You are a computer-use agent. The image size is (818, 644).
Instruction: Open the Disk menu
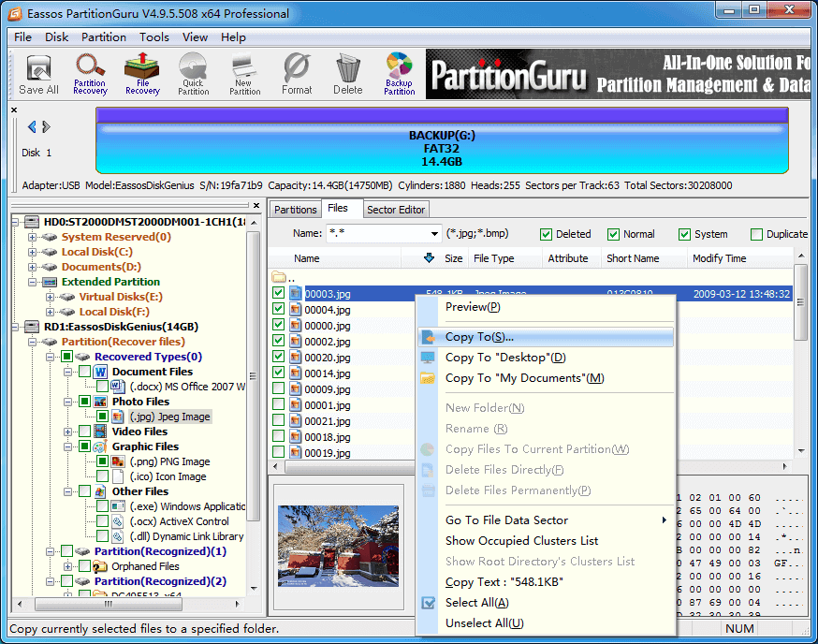[x=56, y=37]
